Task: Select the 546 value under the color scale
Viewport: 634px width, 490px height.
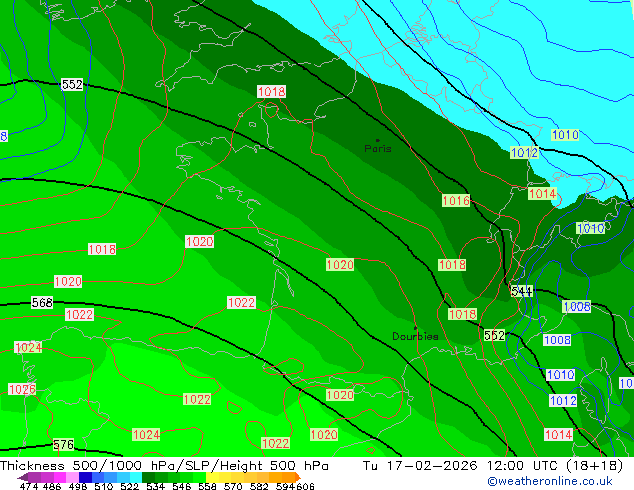Action: [x=182, y=486]
